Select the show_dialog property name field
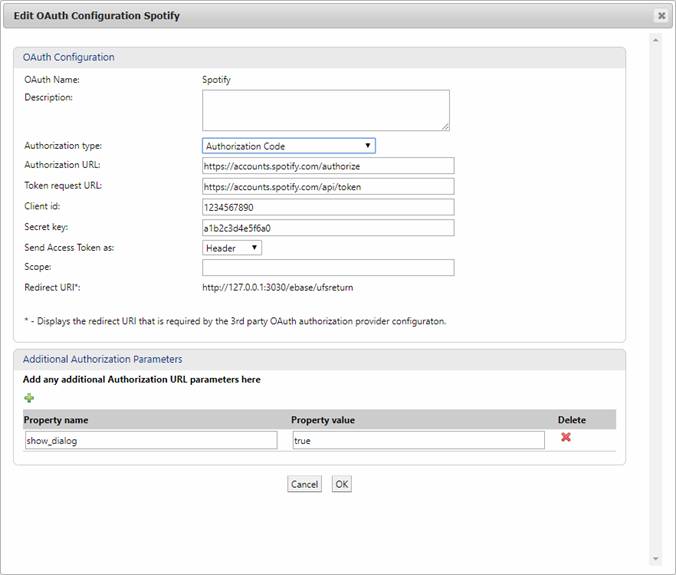Screen dimensions: 676x575 pos(151,440)
